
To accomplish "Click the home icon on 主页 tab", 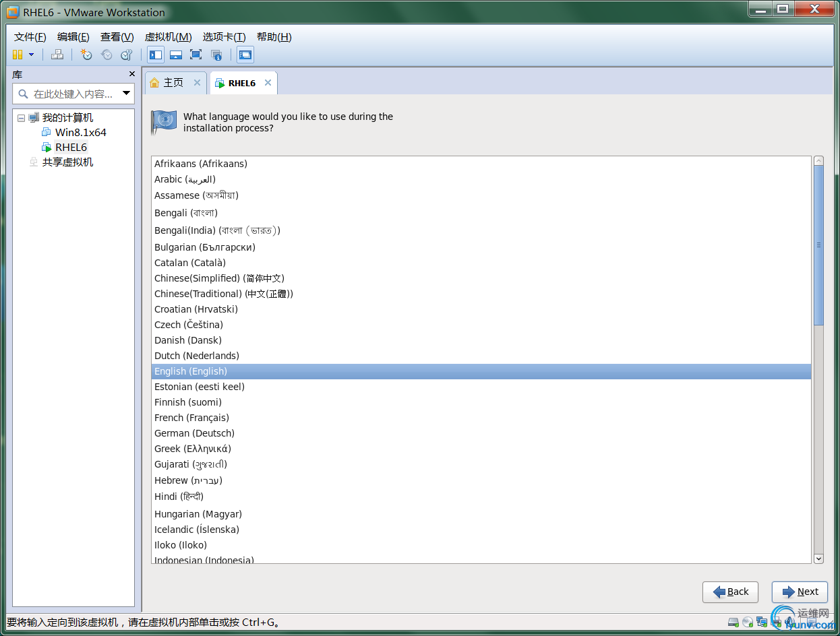I will (x=155, y=83).
